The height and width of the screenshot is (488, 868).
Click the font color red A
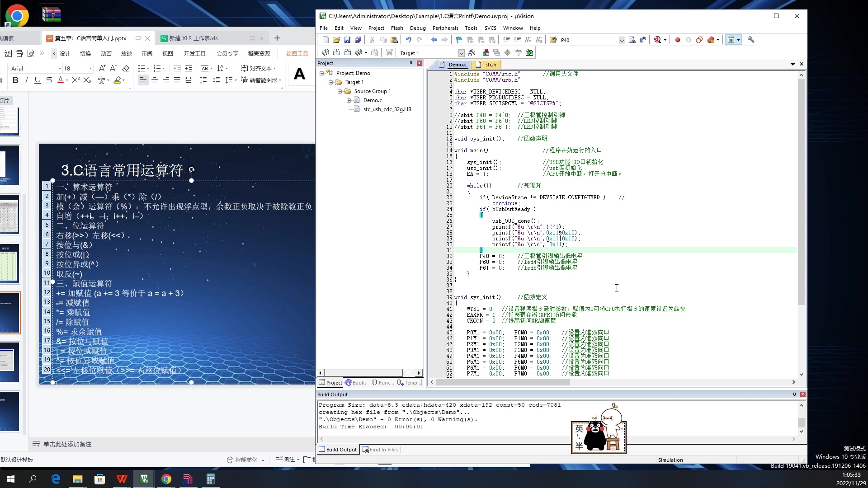[x=61, y=80]
